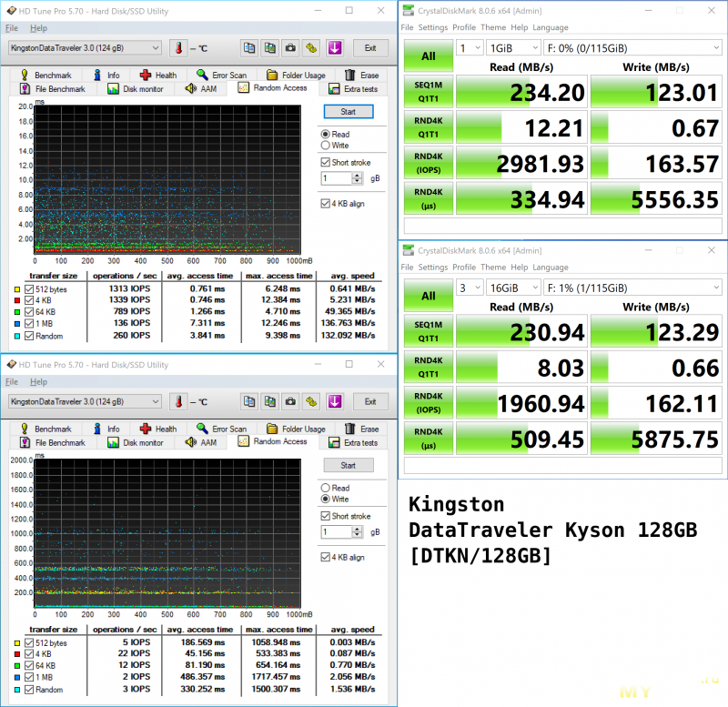
Task: Switch to Extra tests tab in Write-mode HD Tune
Action: coord(354,442)
